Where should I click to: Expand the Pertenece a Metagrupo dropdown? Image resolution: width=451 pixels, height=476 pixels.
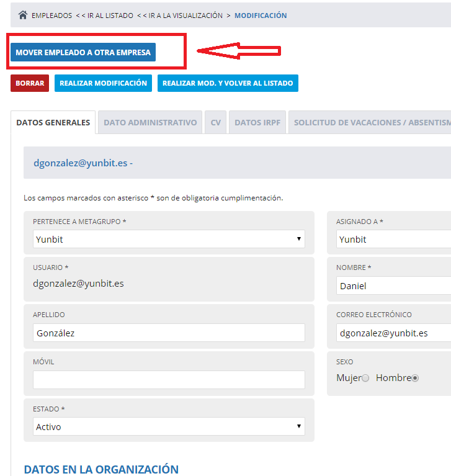click(x=169, y=240)
